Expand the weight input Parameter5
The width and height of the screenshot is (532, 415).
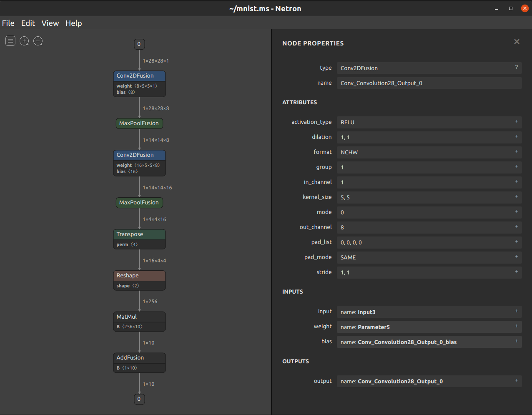[516, 327]
